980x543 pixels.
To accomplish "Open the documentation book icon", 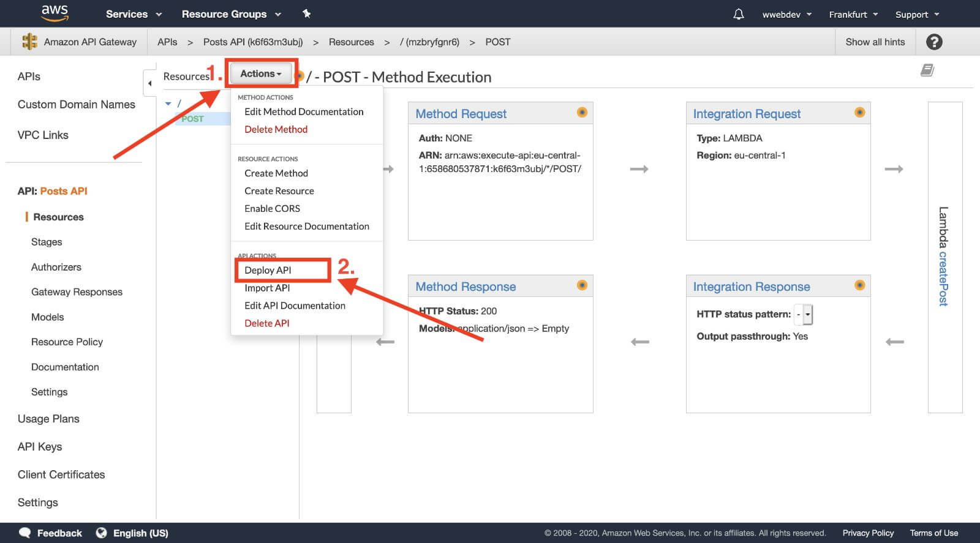I will [927, 70].
